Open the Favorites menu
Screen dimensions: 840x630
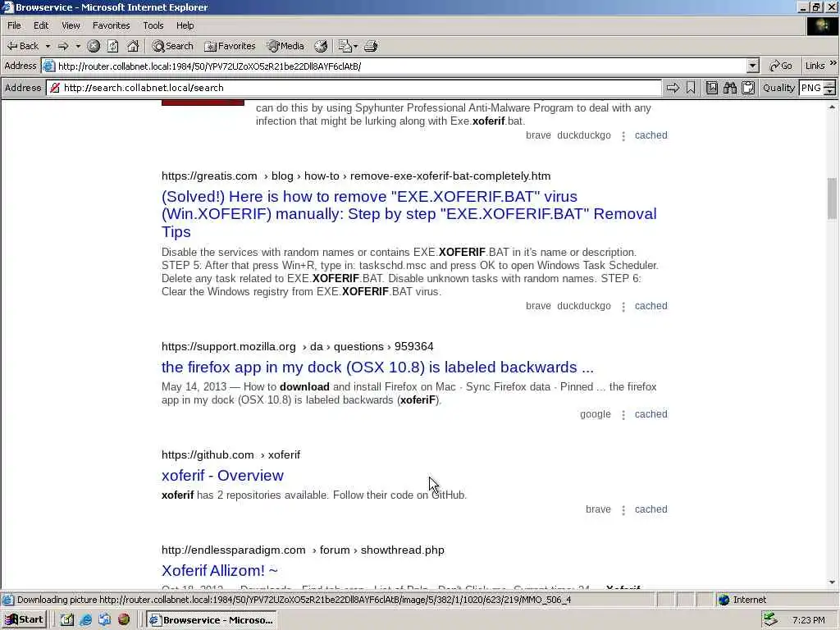111,25
